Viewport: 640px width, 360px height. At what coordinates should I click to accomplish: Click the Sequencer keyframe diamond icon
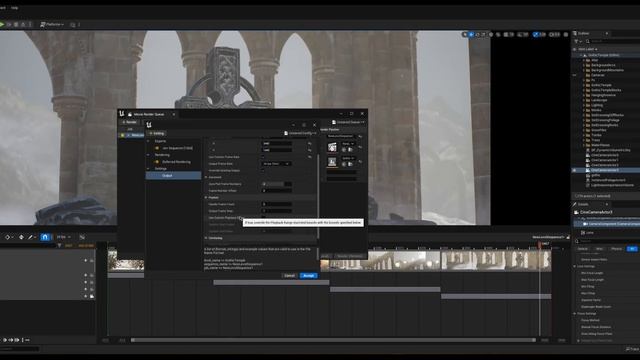7,237
